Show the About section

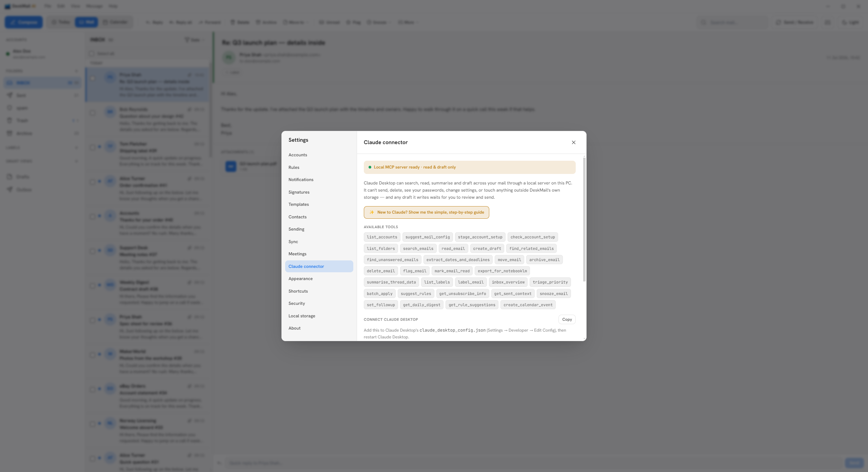319,328
